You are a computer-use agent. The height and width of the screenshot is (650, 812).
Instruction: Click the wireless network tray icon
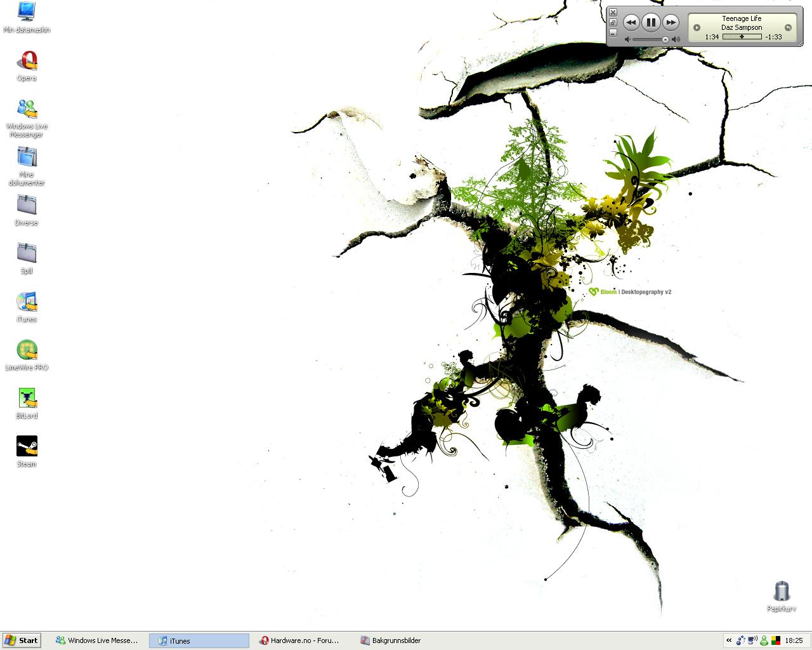pyautogui.click(x=752, y=640)
